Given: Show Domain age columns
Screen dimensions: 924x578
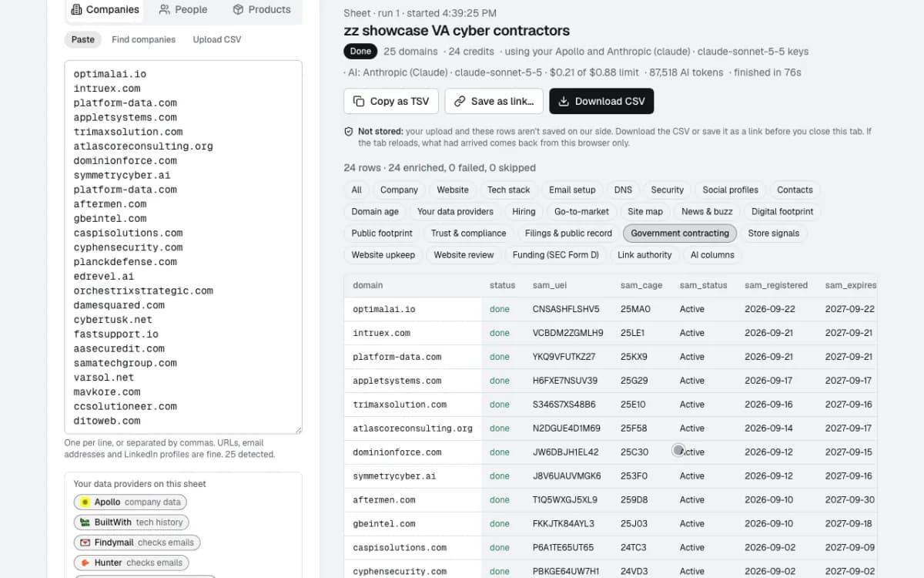Looking at the screenshot, I should (375, 211).
